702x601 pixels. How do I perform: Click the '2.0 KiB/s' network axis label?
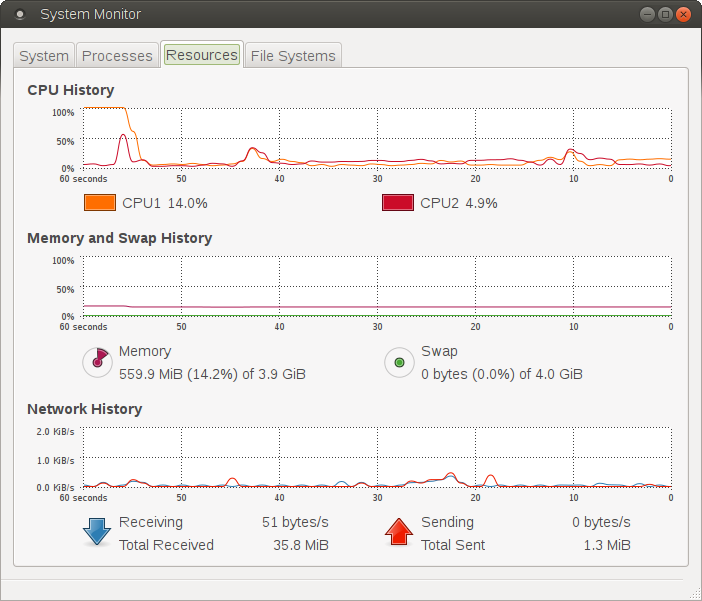pos(56,432)
